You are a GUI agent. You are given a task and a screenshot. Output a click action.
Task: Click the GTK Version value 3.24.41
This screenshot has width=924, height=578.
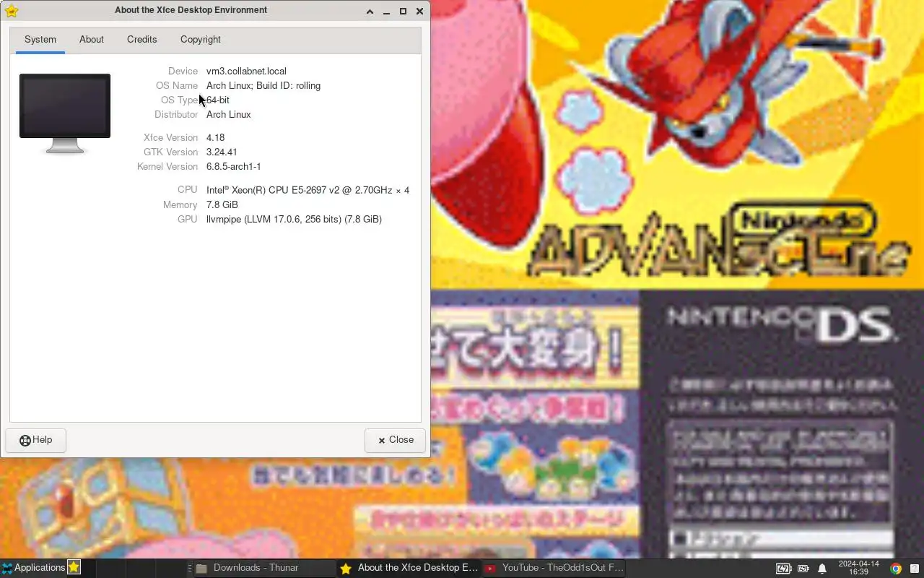coord(222,152)
